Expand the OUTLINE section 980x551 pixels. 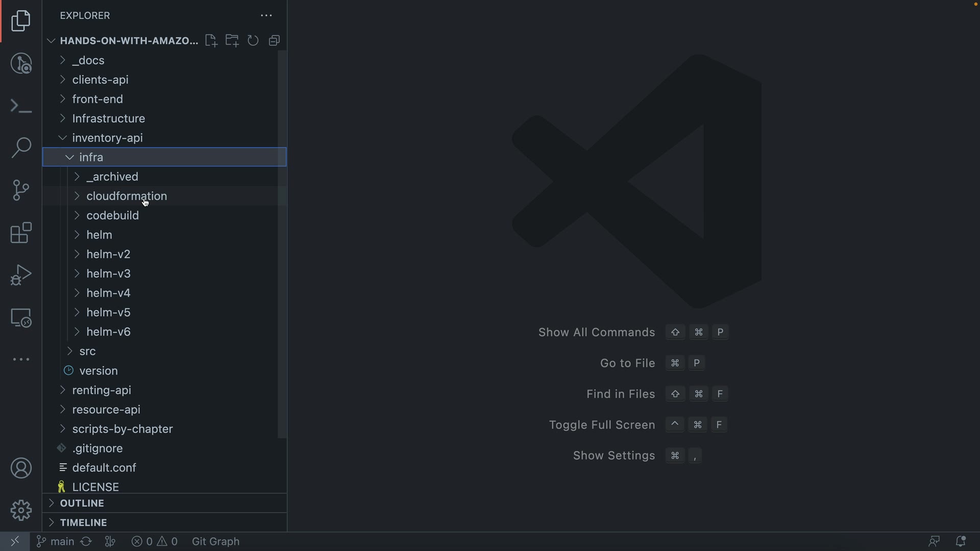(82, 503)
